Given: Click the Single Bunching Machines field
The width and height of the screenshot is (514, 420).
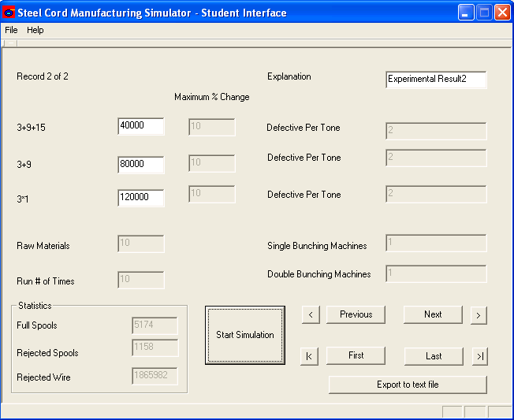Looking at the screenshot, I should click(x=436, y=243).
